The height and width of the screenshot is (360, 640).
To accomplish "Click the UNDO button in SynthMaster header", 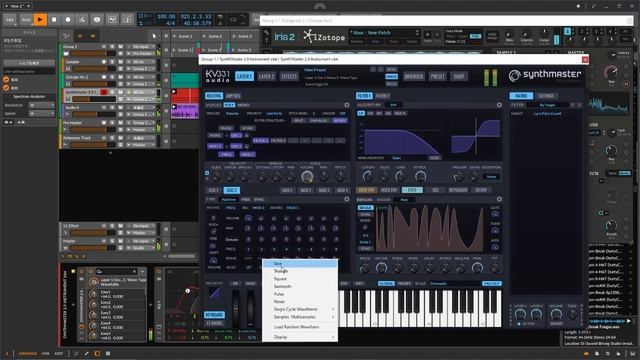I will pyautogui.click(x=391, y=77).
